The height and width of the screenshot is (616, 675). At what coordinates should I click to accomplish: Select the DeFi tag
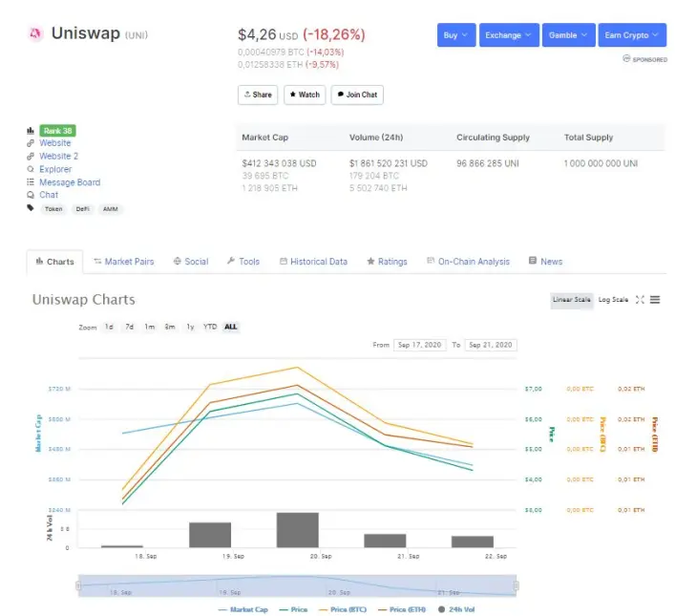[83, 209]
